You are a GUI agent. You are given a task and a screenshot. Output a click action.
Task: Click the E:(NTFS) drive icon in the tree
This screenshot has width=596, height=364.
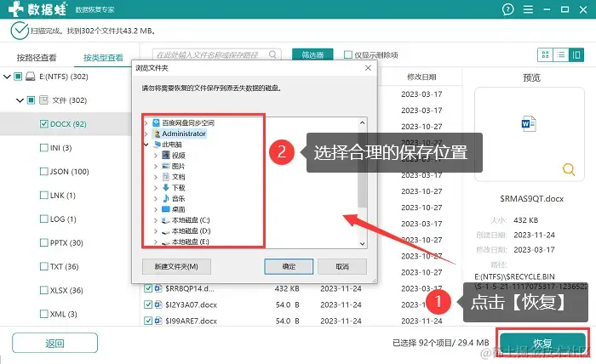coord(31,77)
